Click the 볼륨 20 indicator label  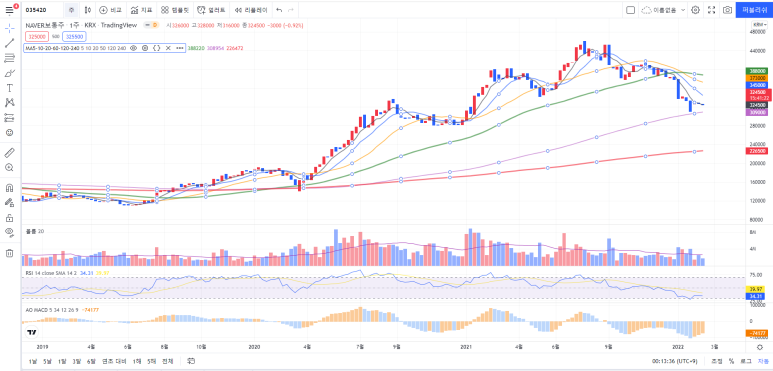pos(35,231)
